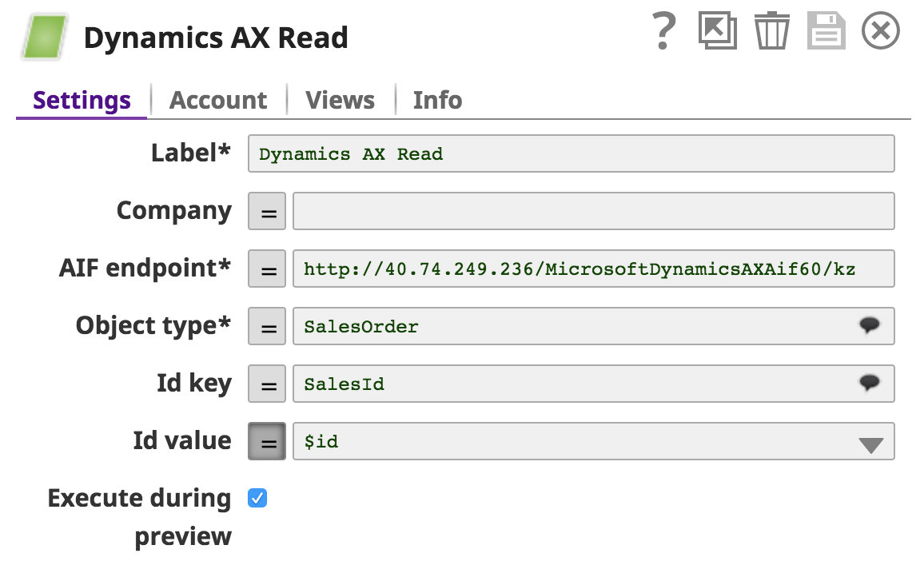Click the green snap icon

[x=45, y=37]
